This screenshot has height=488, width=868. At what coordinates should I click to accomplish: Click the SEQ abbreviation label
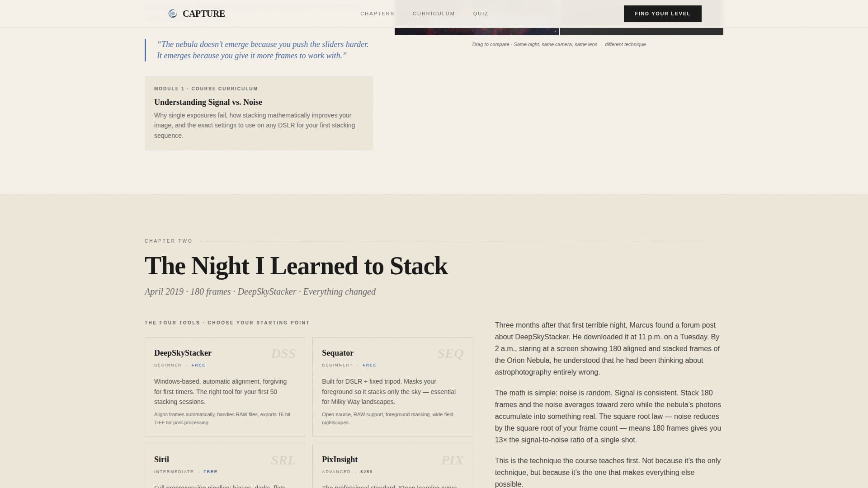point(450,354)
